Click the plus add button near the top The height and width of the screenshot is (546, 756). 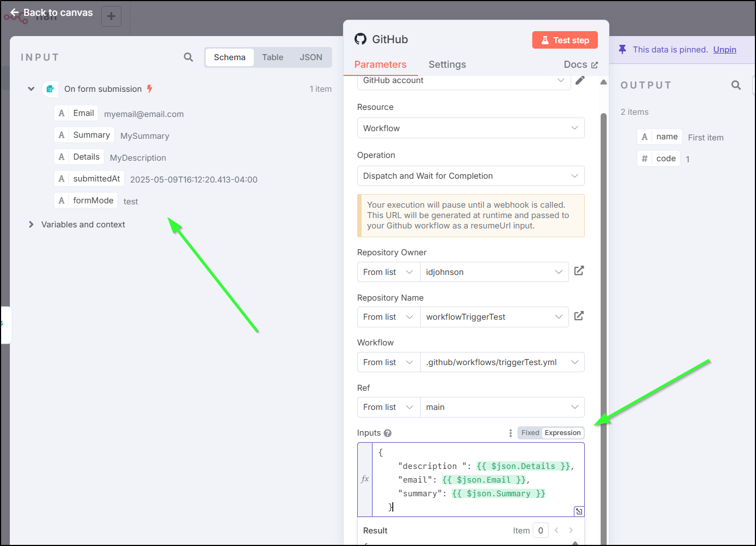111,16
